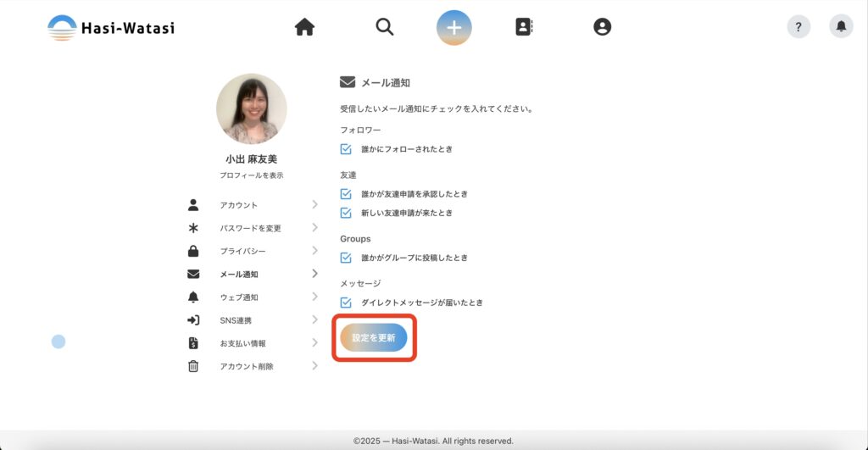Click the 友達 section label
Image resolution: width=868 pixels, height=450 pixels.
[x=348, y=175]
